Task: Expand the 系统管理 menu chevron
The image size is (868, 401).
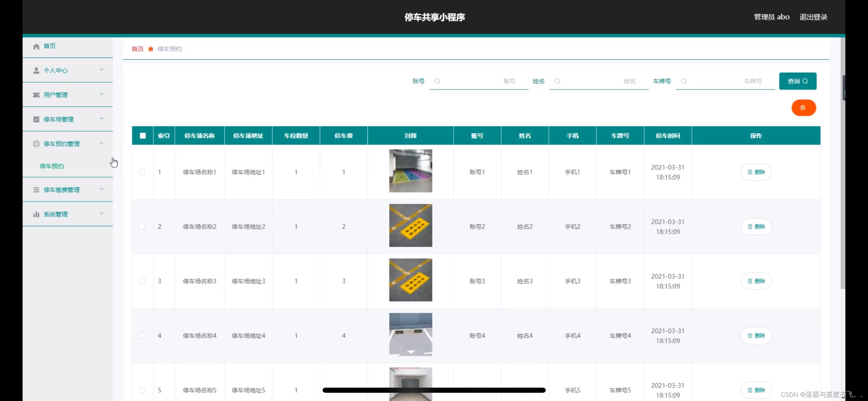Action: coord(101,213)
